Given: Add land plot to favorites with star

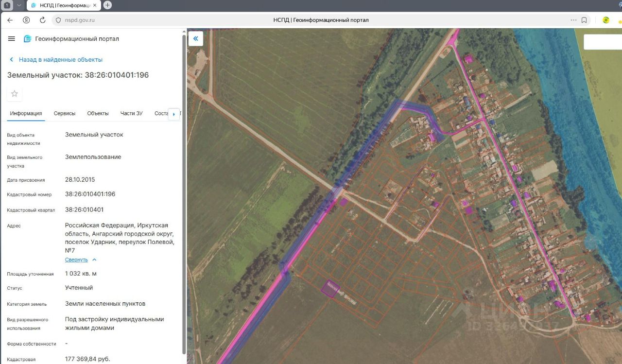Looking at the screenshot, I should point(15,94).
